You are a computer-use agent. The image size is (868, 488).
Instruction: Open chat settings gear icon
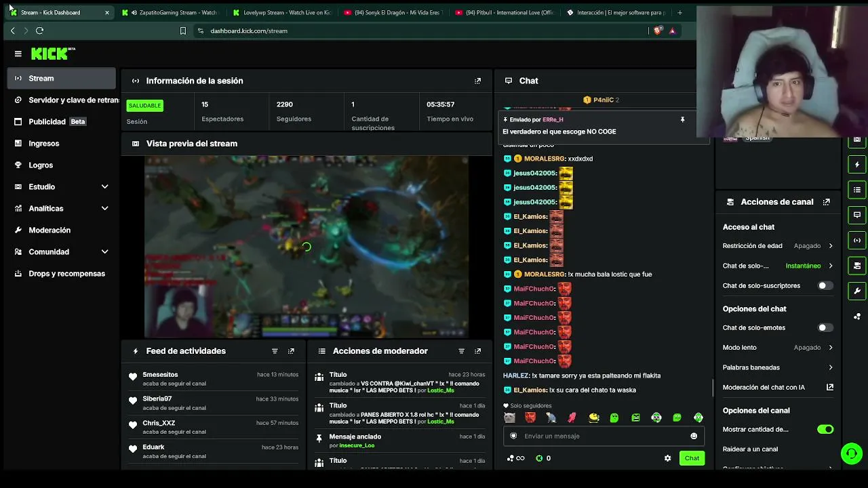tap(667, 458)
